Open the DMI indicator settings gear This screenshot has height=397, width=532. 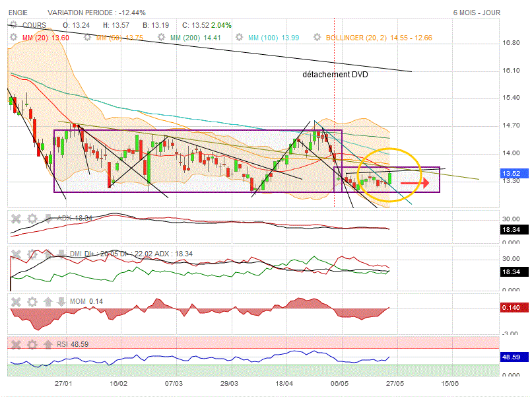32,254
